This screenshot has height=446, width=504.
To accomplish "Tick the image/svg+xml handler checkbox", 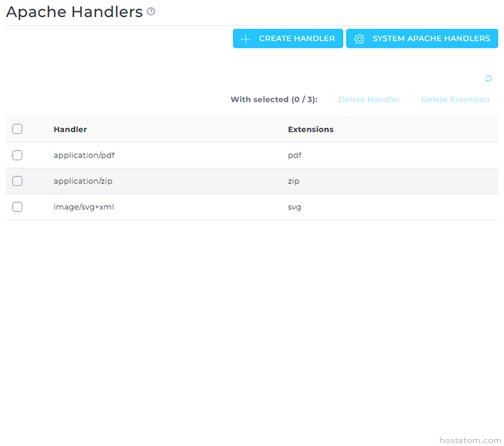I will pos(17,207).
